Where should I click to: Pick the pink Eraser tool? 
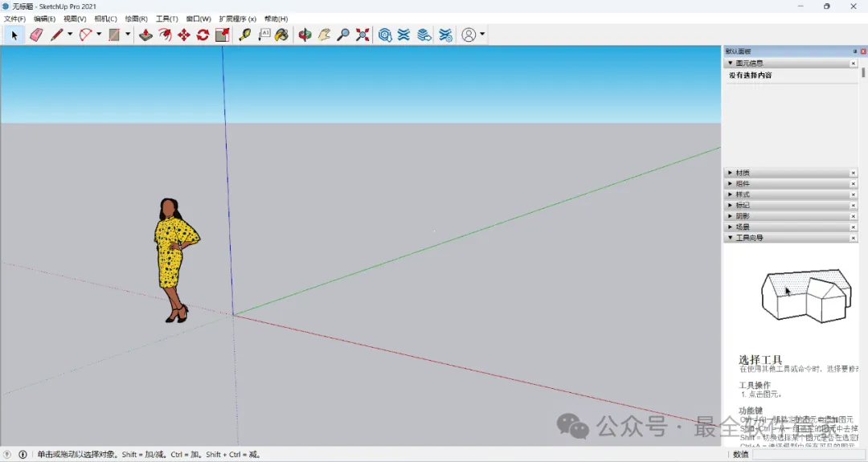coord(36,35)
